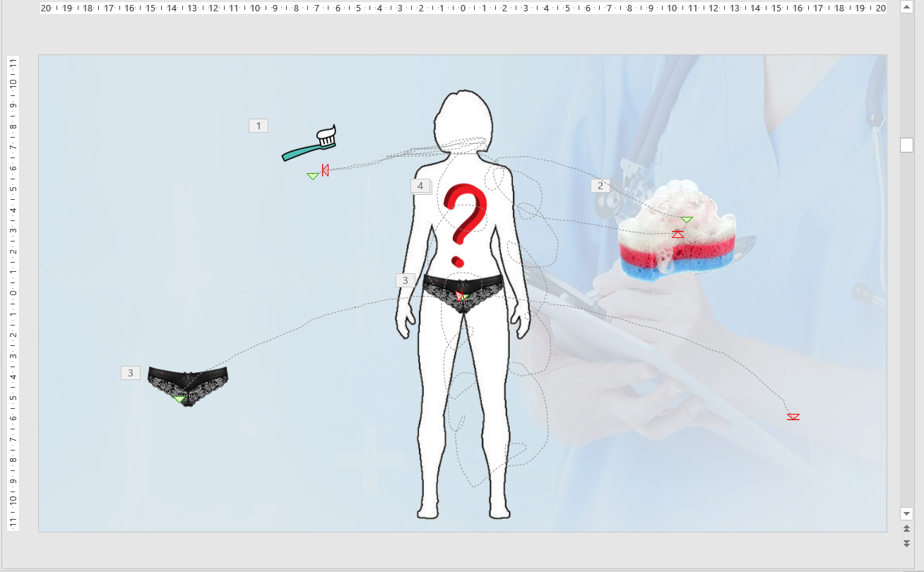Select animation tag 1 near the toothbrush
The width and height of the screenshot is (924, 572).
(259, 126)
